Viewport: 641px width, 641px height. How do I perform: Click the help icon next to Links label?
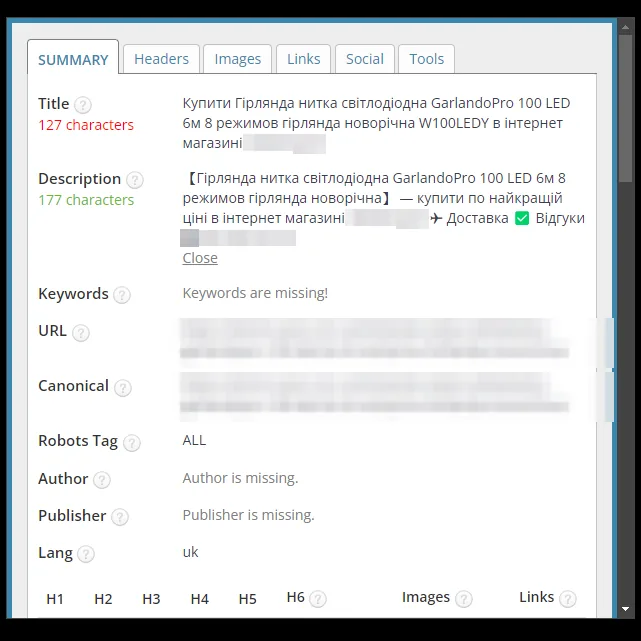(x=567, y=599)
